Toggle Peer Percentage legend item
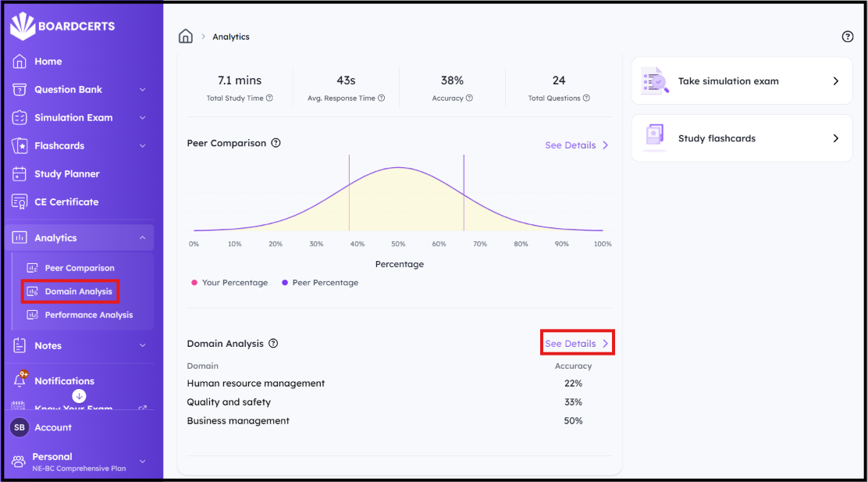This screenshot has height=482, width=868. 320,283
